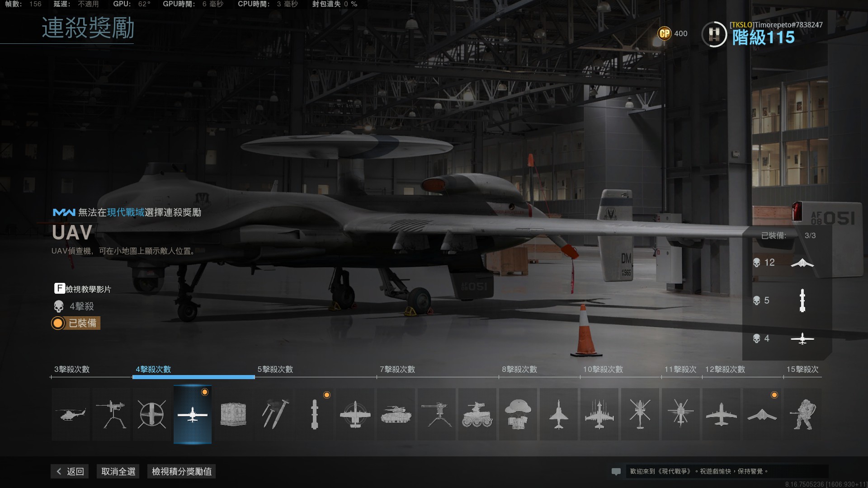868x488 pixels.
Task: Select the chopper gunner helicopter icon
Action: (x=640, y=414)
